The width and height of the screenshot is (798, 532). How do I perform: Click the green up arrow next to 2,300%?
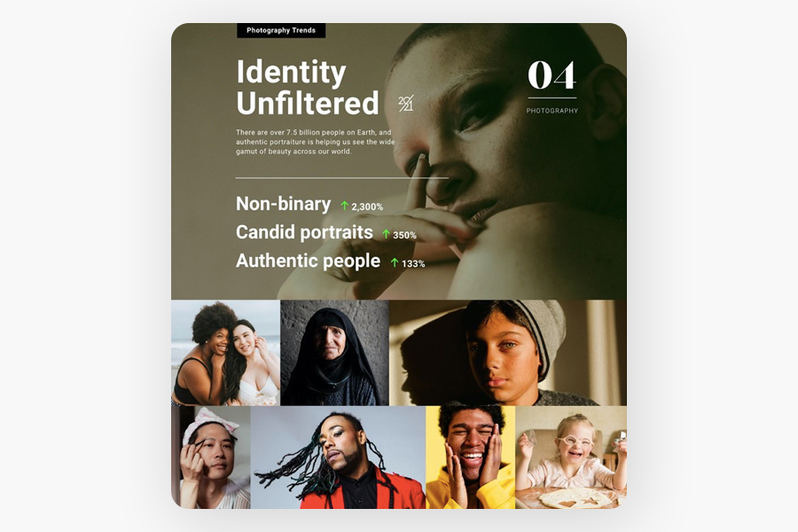345,206
